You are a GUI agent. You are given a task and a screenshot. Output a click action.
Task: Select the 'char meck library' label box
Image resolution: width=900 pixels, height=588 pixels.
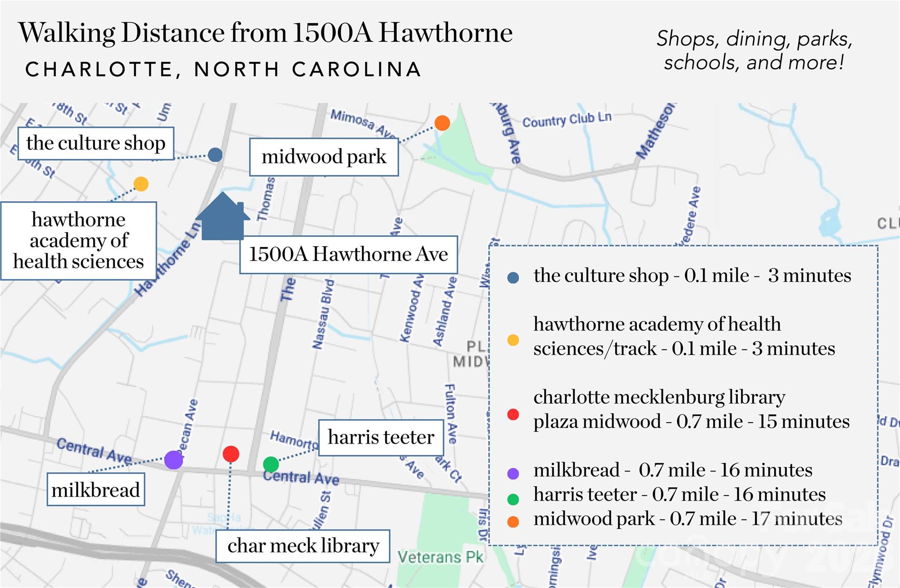point(303,546)
